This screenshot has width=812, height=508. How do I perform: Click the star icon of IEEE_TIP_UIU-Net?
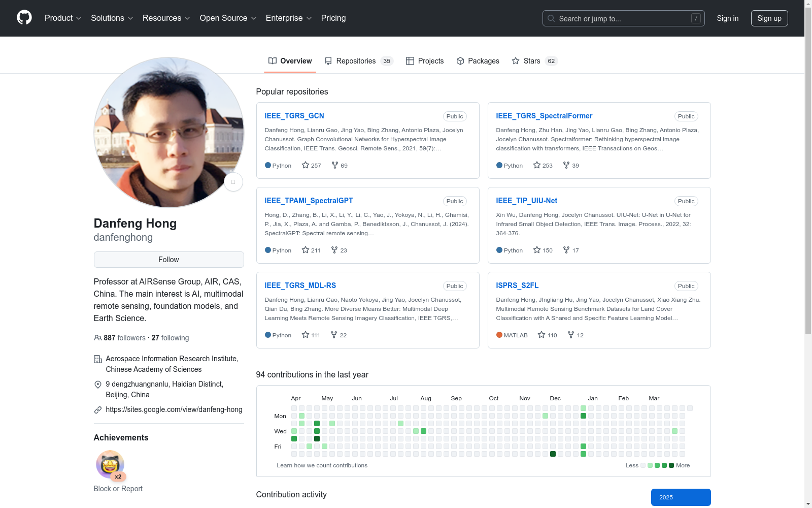537,250
